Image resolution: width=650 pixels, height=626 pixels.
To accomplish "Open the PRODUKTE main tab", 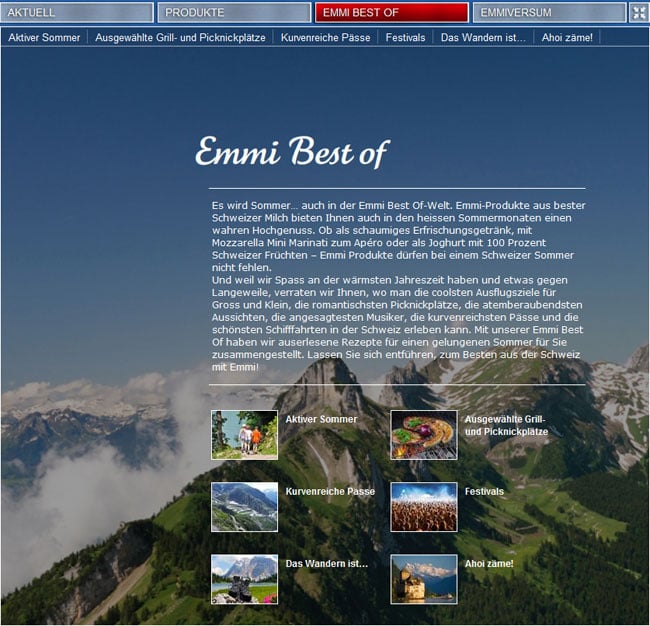I will pos(234,12).
